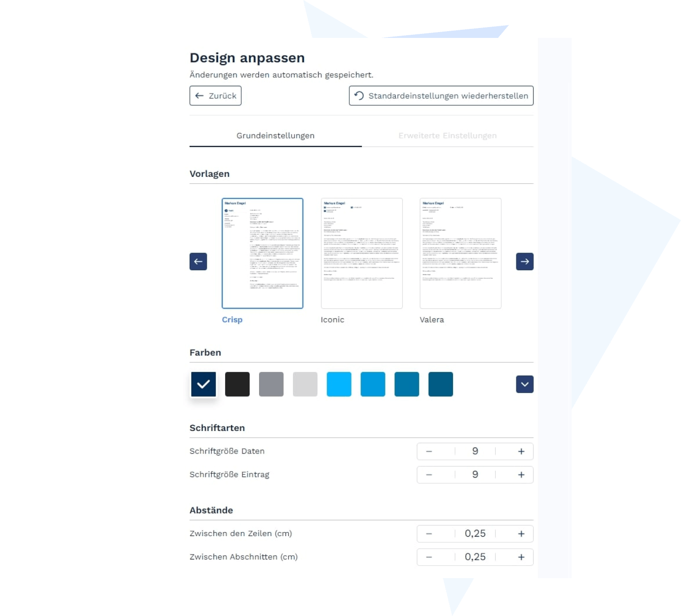
Task: Increase Zwischen Abschnitten spacing
Action: coord(521,557)
